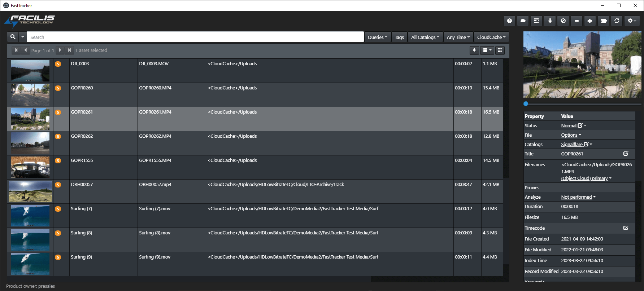Click the Index Time date value
This screenshot has width=644, height=291.
pyautogui.click(x=582, y=260)
